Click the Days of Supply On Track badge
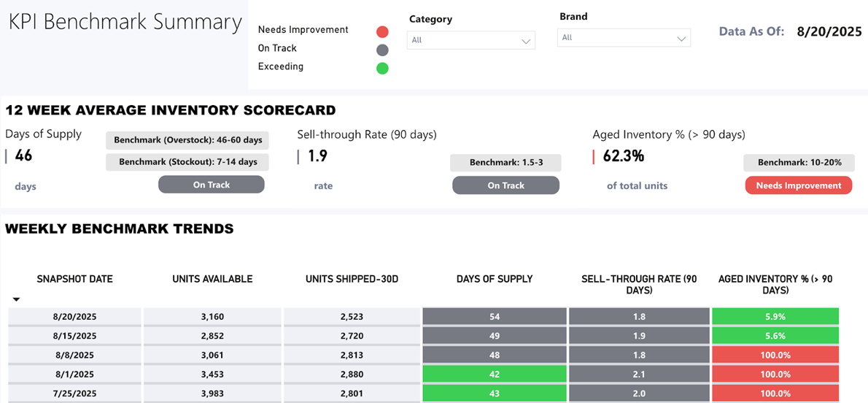Image resolution: width=868 pixels, height=403 pixels. (x=211, y=185)
